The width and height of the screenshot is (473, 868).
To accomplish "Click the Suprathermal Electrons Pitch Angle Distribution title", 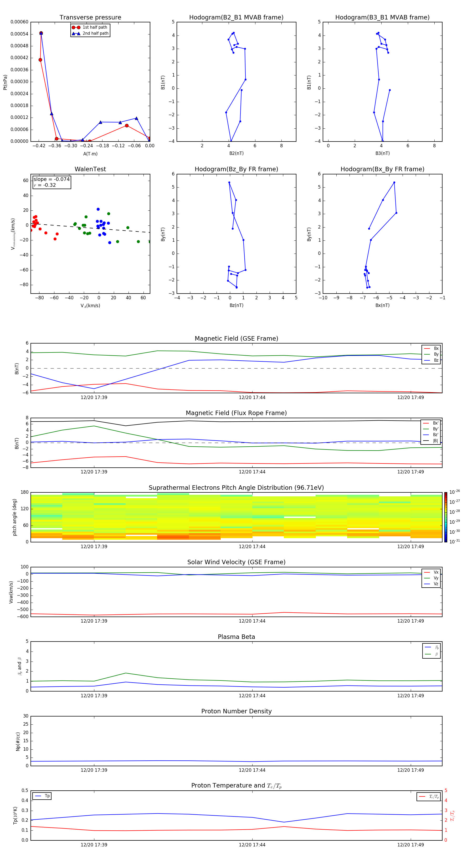I will [236, 488].
